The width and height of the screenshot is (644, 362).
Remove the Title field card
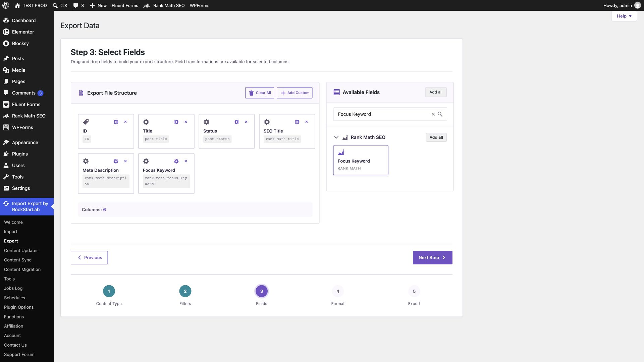[186, 122]
